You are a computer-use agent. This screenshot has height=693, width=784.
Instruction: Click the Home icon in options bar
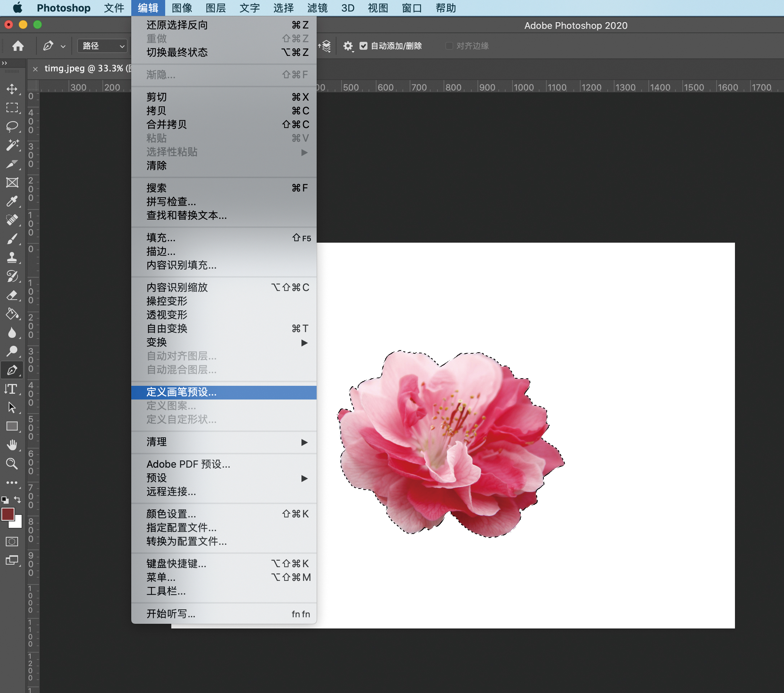[x=18, y=46]
